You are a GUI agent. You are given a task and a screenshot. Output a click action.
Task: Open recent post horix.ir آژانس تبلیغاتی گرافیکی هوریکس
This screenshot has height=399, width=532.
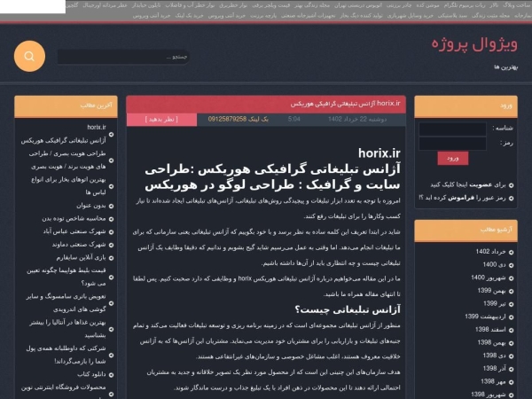pyautogui.click(x=64, y=134)
